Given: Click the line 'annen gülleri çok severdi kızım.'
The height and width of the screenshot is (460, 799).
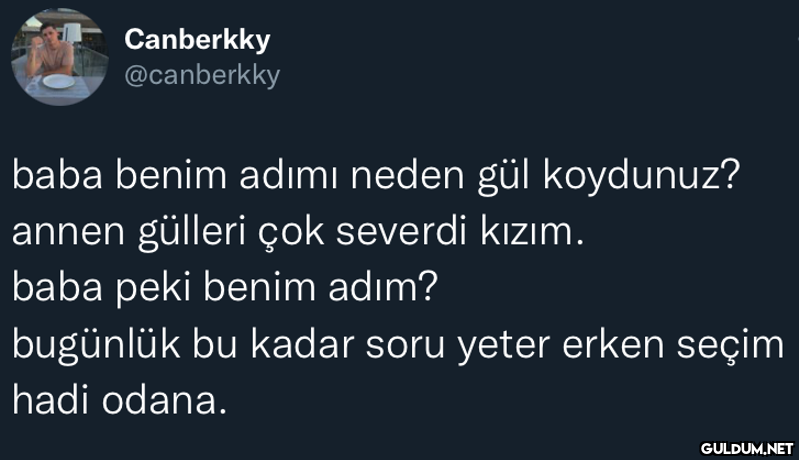Looking at the screenshot, I should click(x=298, y=232).
